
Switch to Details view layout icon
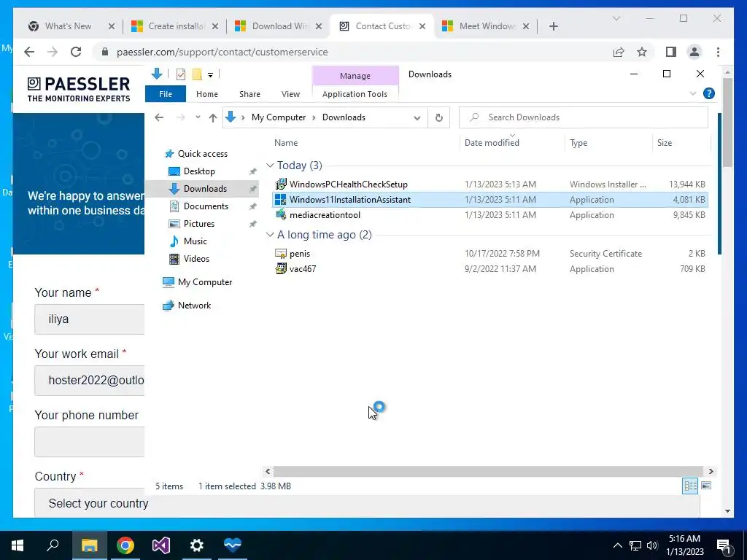[x=690, y=486]
